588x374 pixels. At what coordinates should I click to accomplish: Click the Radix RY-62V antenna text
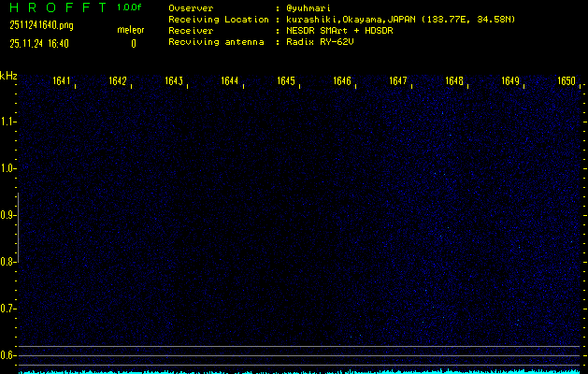click(x=320, y=42)
